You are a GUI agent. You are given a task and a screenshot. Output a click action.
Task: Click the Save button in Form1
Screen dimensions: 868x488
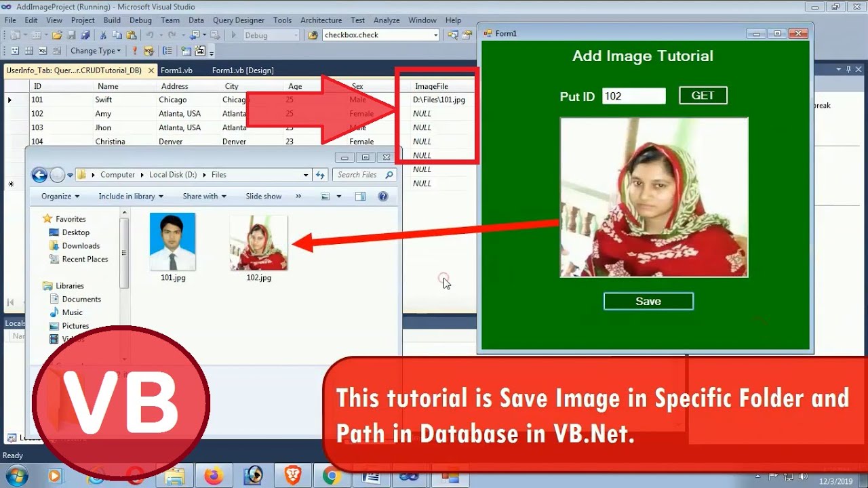tap(648, 302)
